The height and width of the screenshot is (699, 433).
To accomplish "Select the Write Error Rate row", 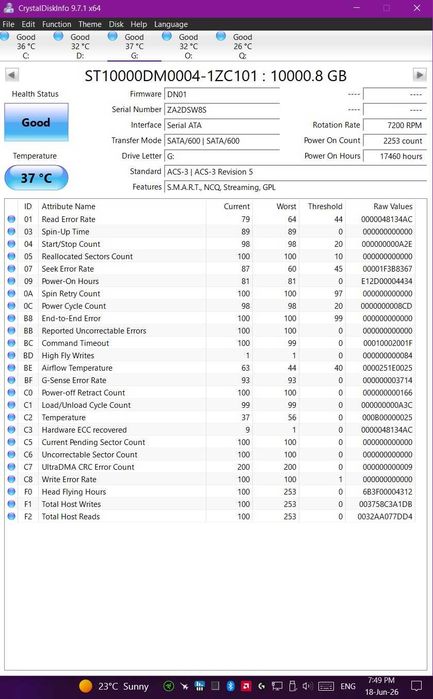I will pos(210,479).
